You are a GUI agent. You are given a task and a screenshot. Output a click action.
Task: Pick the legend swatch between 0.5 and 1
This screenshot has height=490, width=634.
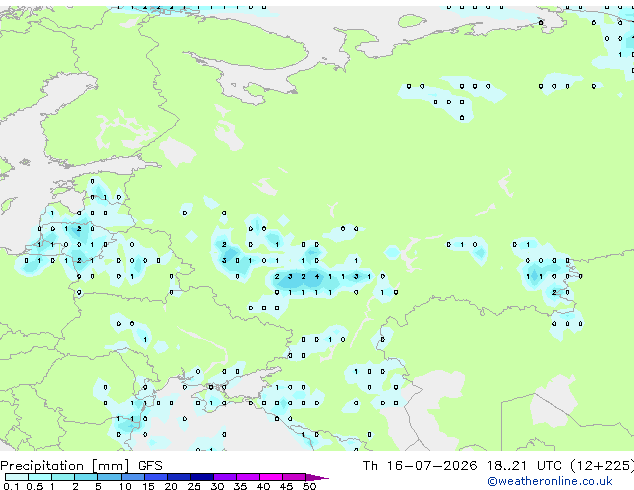tap(40, 477)
